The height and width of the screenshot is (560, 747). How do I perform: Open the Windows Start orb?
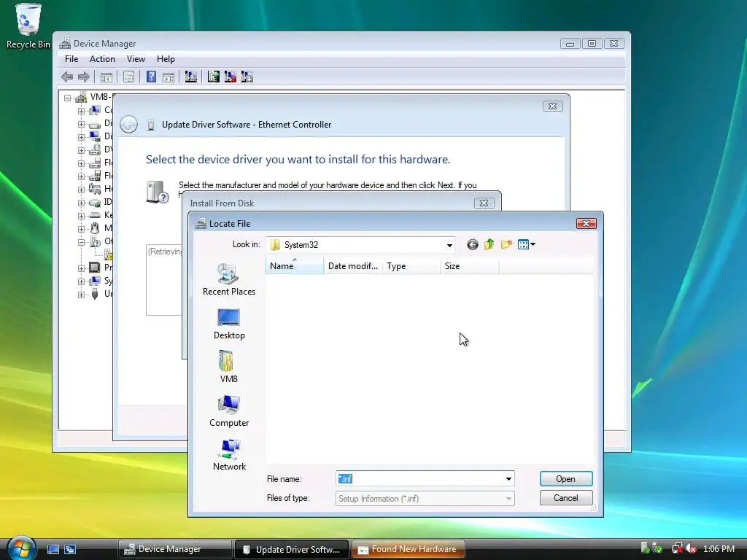coord(21,548)
